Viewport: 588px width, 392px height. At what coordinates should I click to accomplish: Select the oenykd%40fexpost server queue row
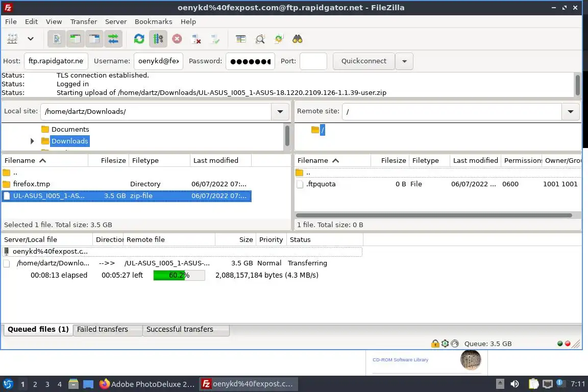(182, 251)
